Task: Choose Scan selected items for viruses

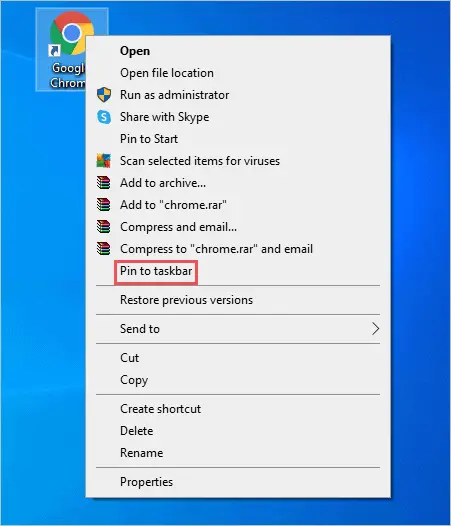Action: click(x=238, y=161)
